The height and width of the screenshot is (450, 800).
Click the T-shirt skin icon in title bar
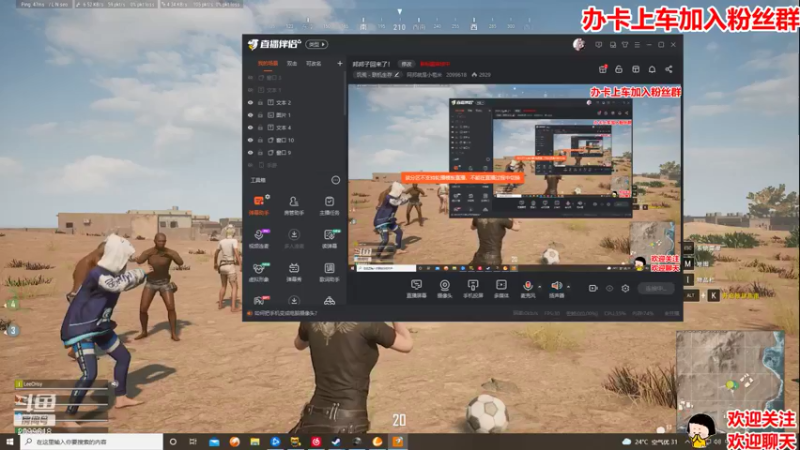(x=625, y=45)
